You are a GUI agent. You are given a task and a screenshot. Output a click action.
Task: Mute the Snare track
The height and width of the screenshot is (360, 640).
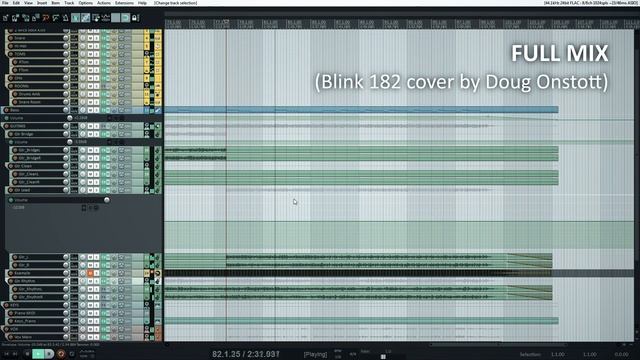click(x=90, y=38)
